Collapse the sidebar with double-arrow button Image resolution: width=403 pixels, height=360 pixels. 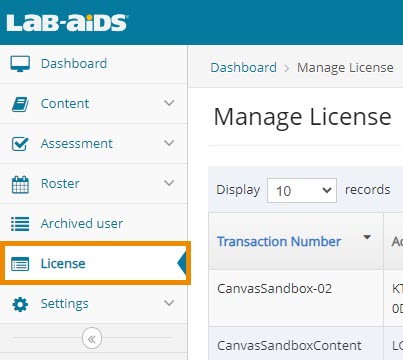(92, 339)
